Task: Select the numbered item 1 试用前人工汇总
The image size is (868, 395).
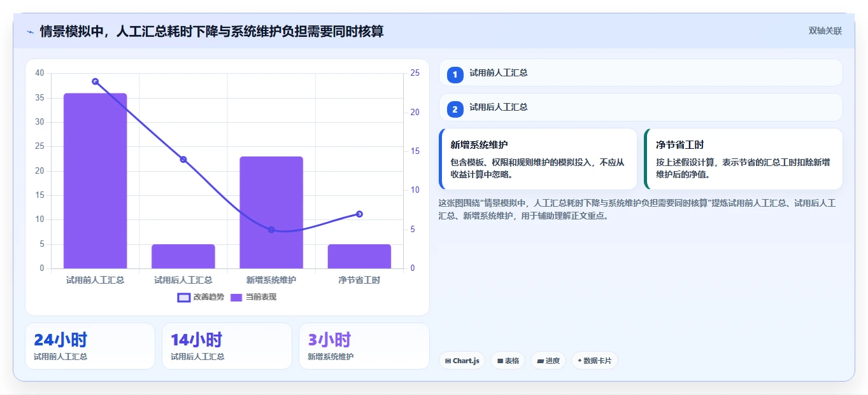Action: 641,73
